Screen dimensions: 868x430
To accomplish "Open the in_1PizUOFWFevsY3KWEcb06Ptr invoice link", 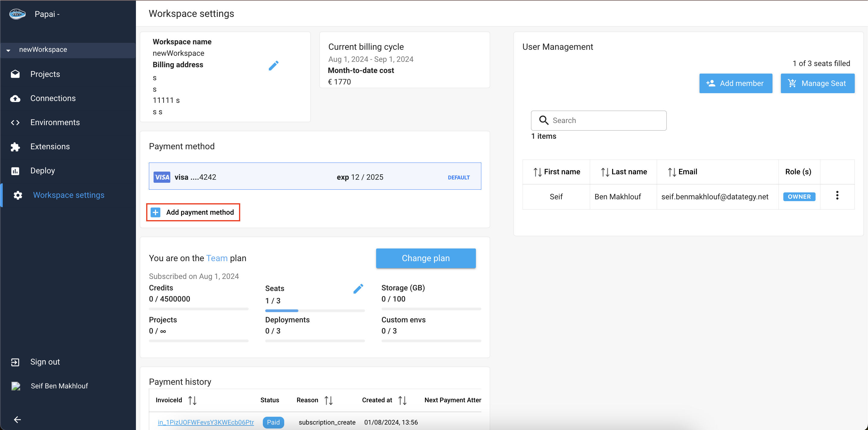I will coord(206,422).
